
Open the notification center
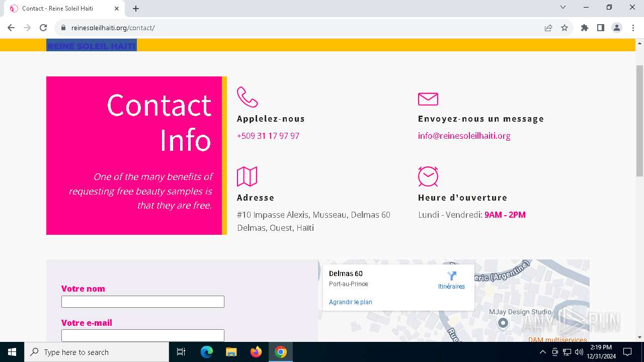pos(627,352)
